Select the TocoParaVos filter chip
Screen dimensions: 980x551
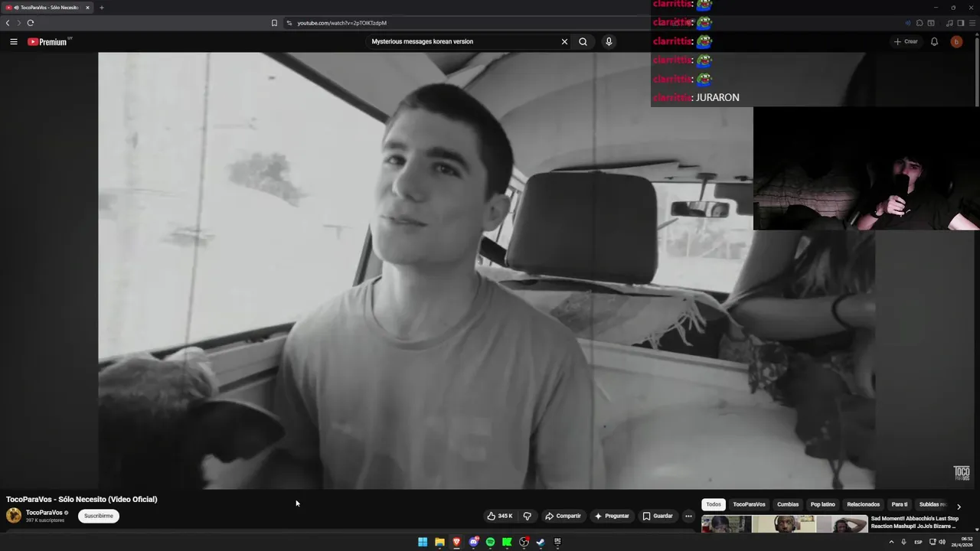point(749,504)
